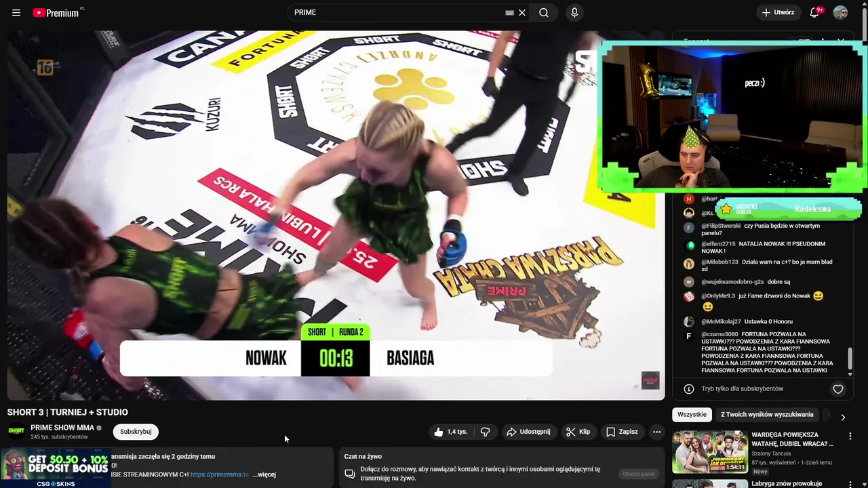Send a heart reaction in chat
The height and width of the screenshot is (488, 868).
[x=838, y=389]
